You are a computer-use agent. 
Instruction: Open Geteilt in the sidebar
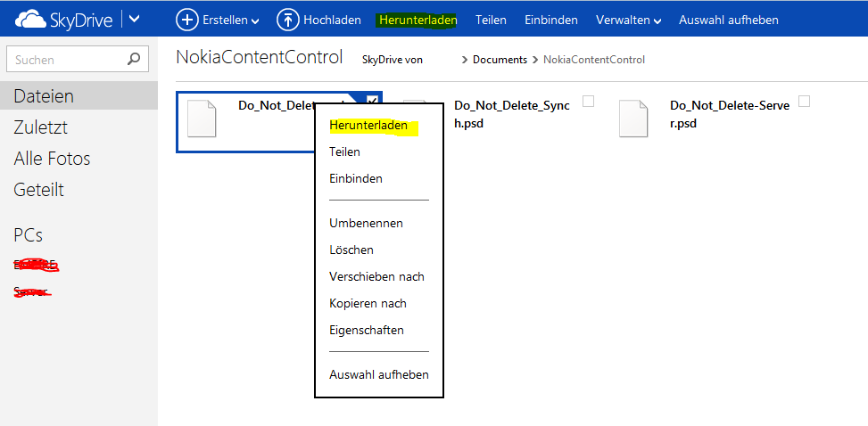click(38, 190)
